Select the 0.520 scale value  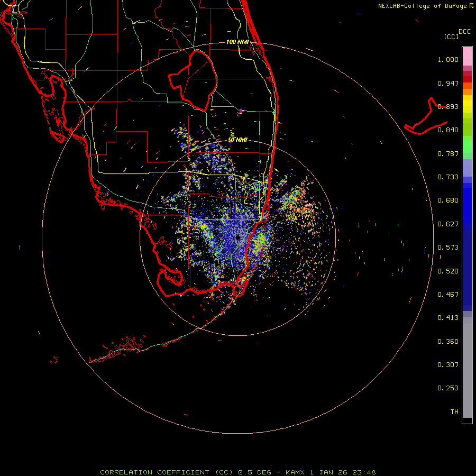tap(448, 271)
